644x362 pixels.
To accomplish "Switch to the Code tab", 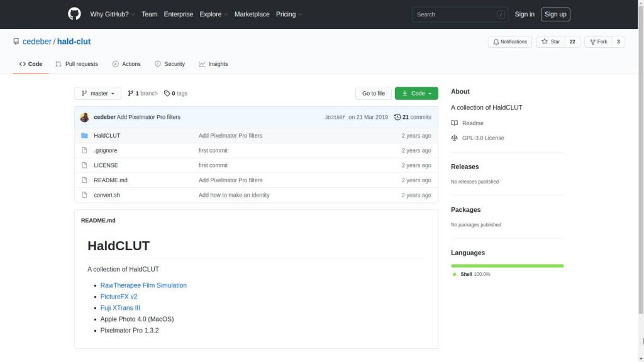I will pos(31,64).
